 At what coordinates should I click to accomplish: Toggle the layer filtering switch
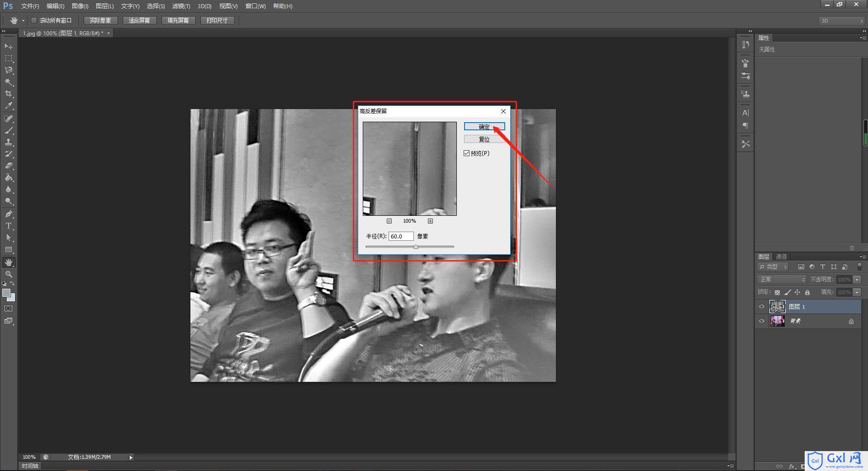[860, 267]
